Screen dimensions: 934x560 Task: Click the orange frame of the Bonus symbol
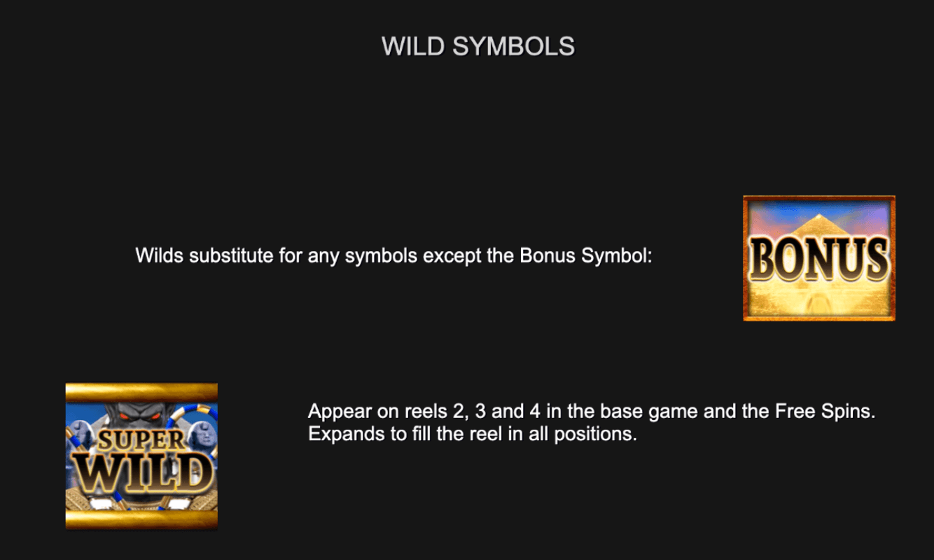tap(819, 199)
